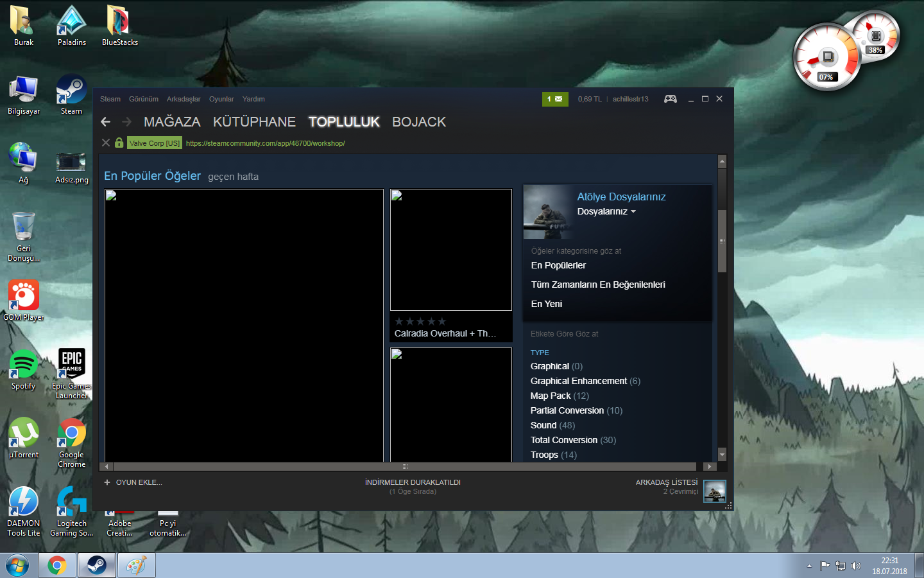924x578 pixels.
Task: Open the Görünüm menu
Action: 144,99
